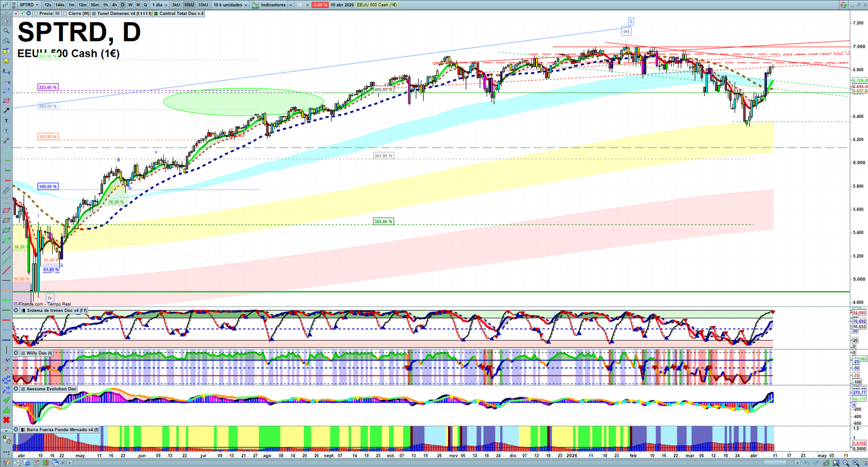Open Tunel Domenec v4 indicator settings
This screenshot has width=868, height=467.
(122, 14)
